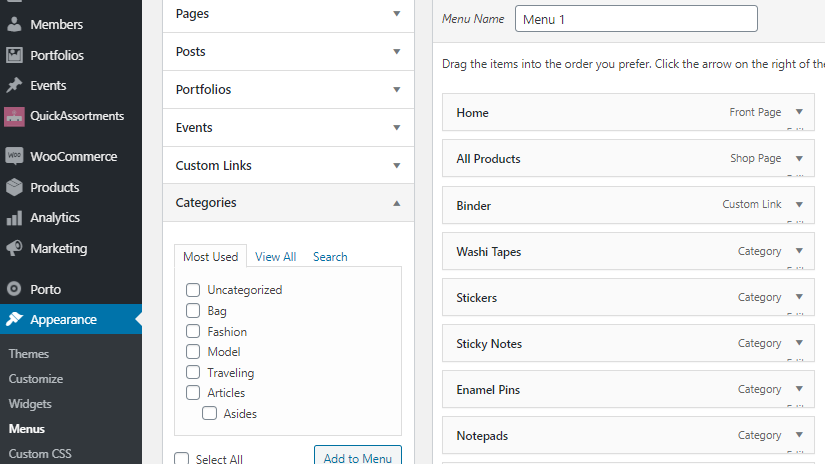Screen dimensions: 825x464
Task: Click the Products box icon
Action: (14, 187)
